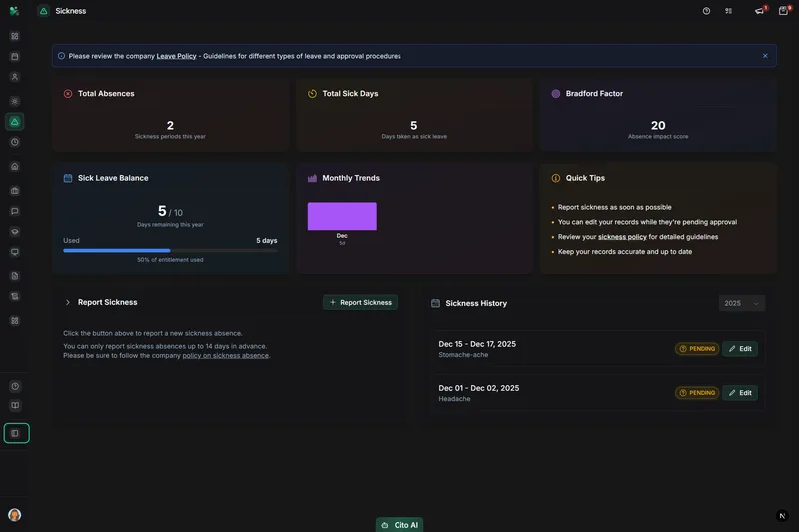Open the chat bubble sidebar icon
The width and height of the screenshot is (799, 532).
[x=15, y=211]
